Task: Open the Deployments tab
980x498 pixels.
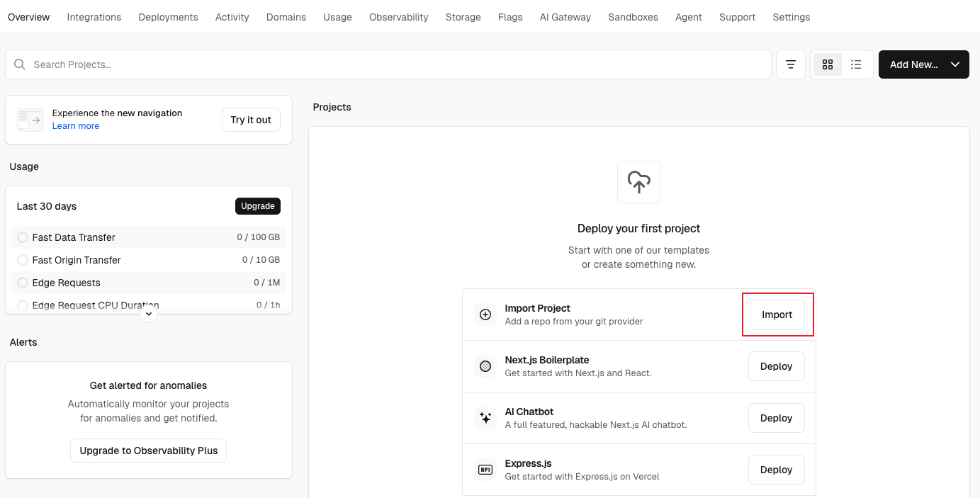Action: pos(168,17)
